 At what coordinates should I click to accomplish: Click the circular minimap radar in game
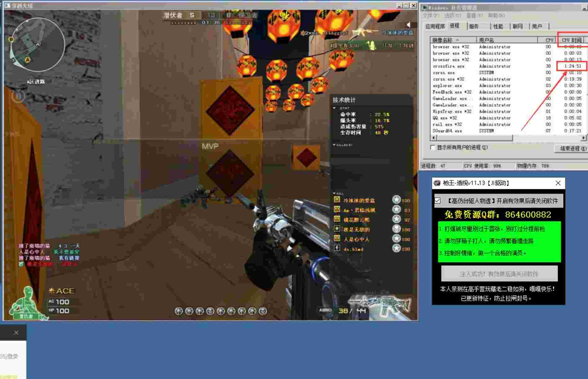click(38, 44)
